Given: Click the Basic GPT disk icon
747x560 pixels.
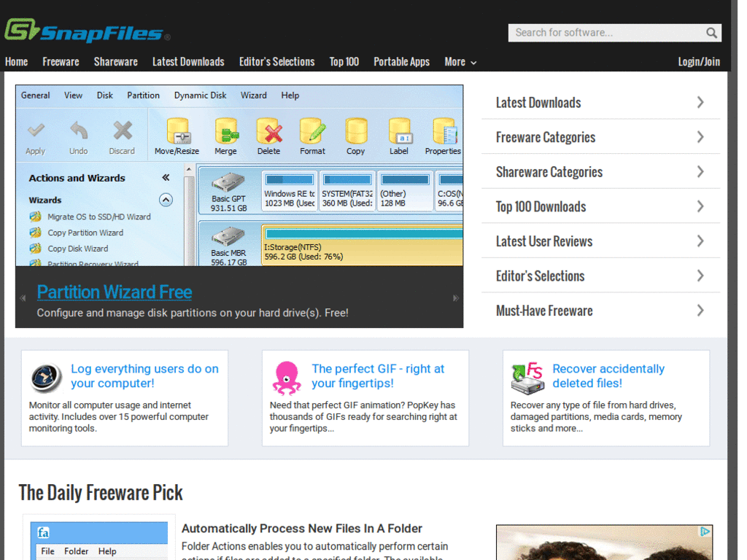Looking at the screenshot, I should tap(228, 182).
